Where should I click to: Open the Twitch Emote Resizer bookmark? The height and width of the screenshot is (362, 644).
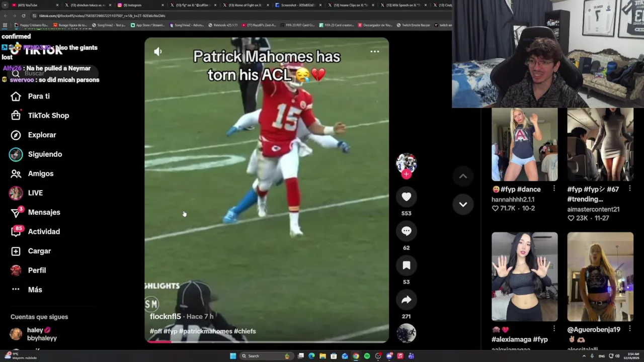coord(414,25)
